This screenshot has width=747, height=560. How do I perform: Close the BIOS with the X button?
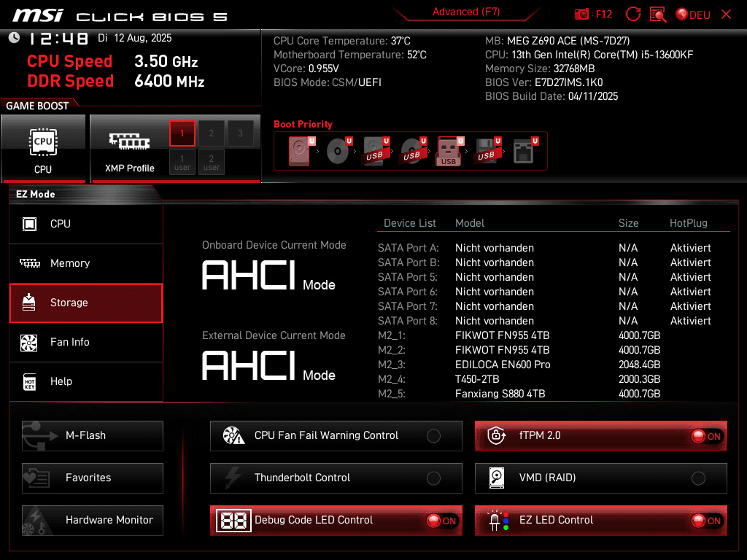tap(727, 15)
